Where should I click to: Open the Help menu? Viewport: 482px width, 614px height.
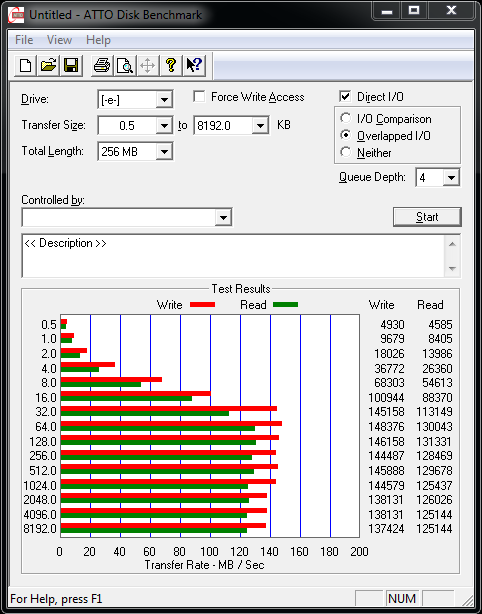tap(98, 40)
